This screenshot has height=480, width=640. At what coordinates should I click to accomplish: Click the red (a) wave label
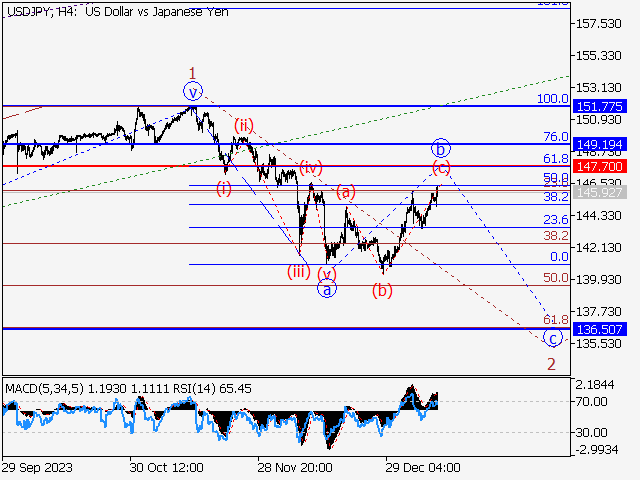tap(346, 192)
